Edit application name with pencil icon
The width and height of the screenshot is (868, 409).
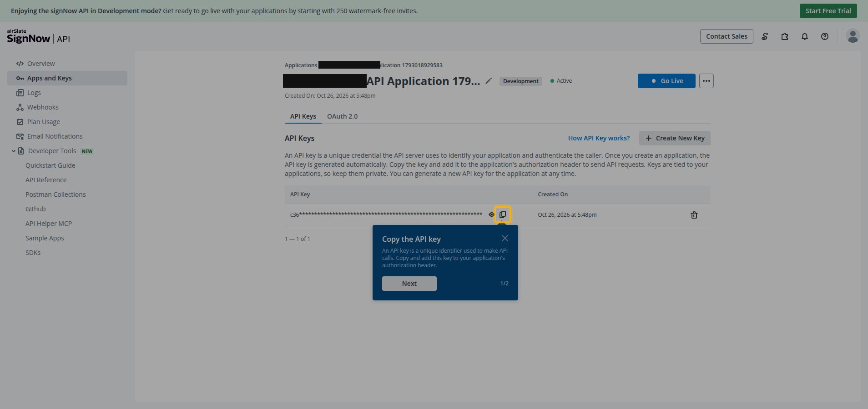pyautogui.click(x=489, y=81)
